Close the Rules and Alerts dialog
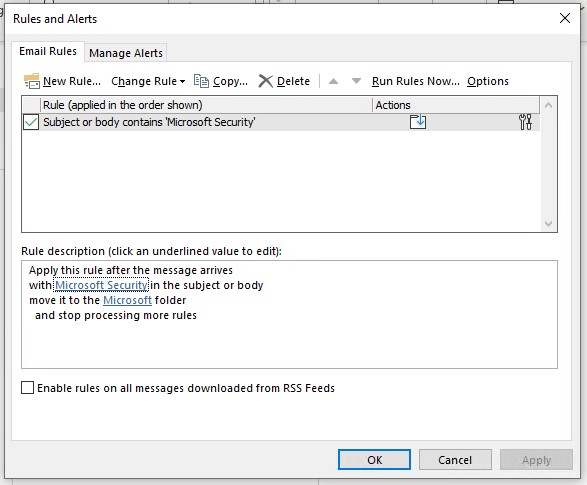The width and height of the screenshot is (587, 485). [565, 18]
